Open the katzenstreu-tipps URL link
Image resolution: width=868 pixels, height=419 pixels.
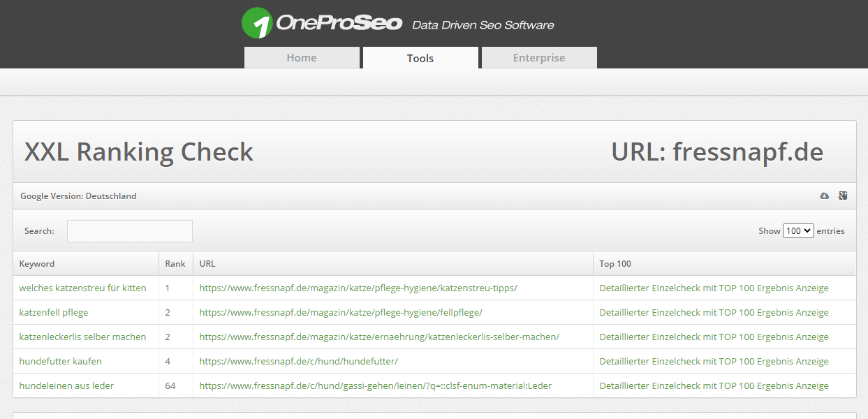pyautogui.click(x=358, y=288)
